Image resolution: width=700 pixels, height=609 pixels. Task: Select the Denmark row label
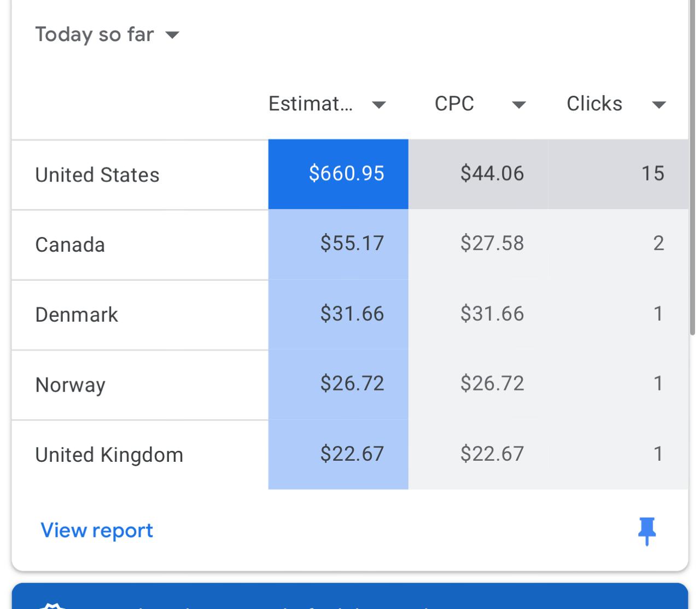pos(77,315)
